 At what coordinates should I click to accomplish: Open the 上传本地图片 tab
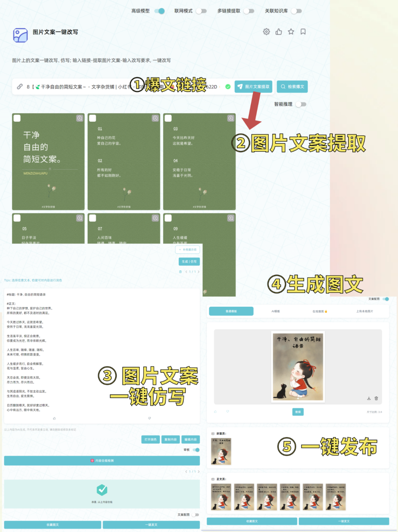point(364,311)
